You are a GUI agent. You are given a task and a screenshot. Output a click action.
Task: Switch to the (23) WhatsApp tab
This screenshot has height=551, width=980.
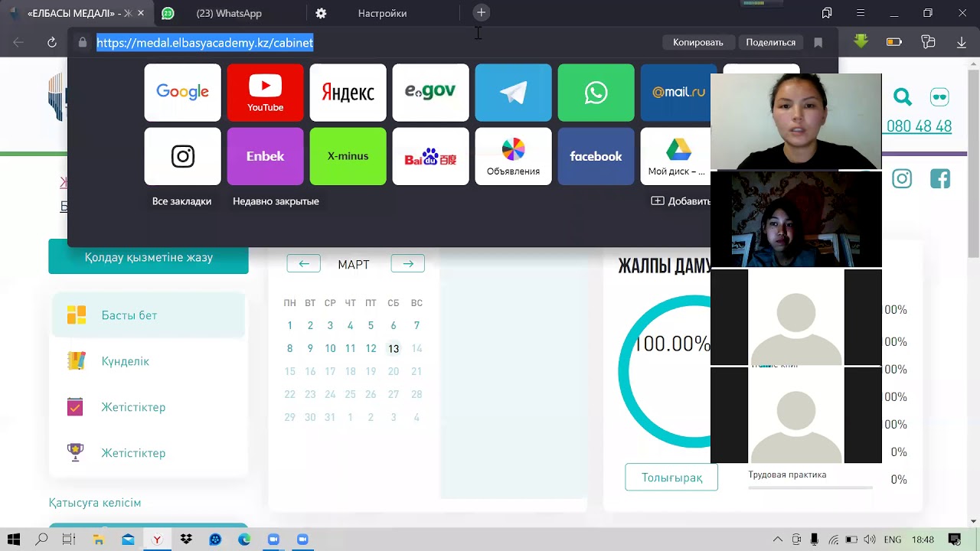(229, 13)
